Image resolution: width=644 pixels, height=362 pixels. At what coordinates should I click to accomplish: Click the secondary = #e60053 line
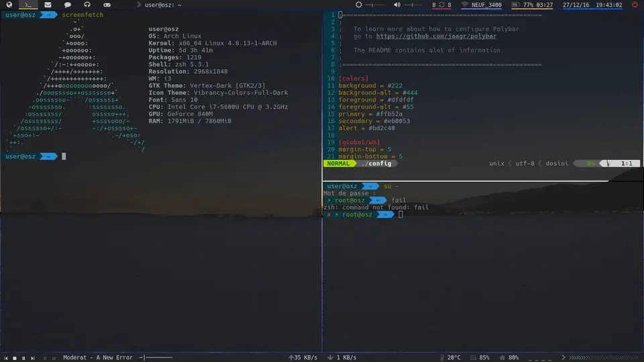tap(374, 121)
